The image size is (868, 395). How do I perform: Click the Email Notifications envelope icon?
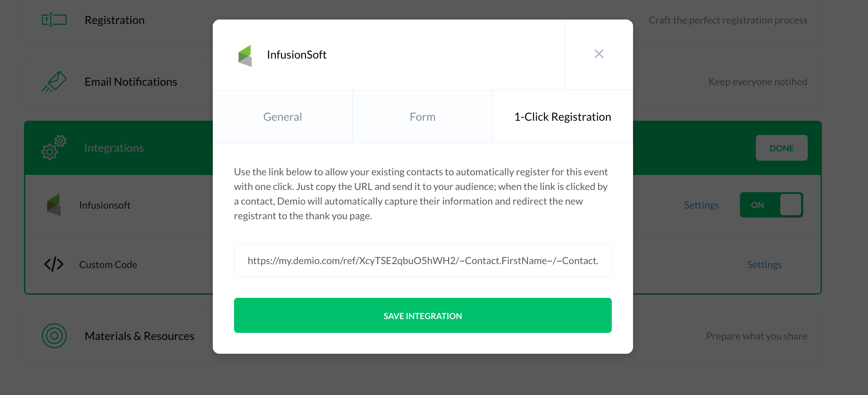click(x=54, y=82)
